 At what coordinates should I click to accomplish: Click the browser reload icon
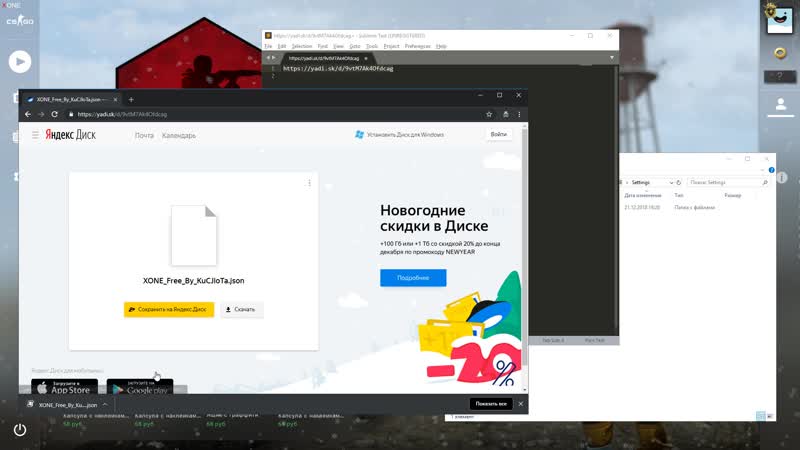[x=55, y=114]
